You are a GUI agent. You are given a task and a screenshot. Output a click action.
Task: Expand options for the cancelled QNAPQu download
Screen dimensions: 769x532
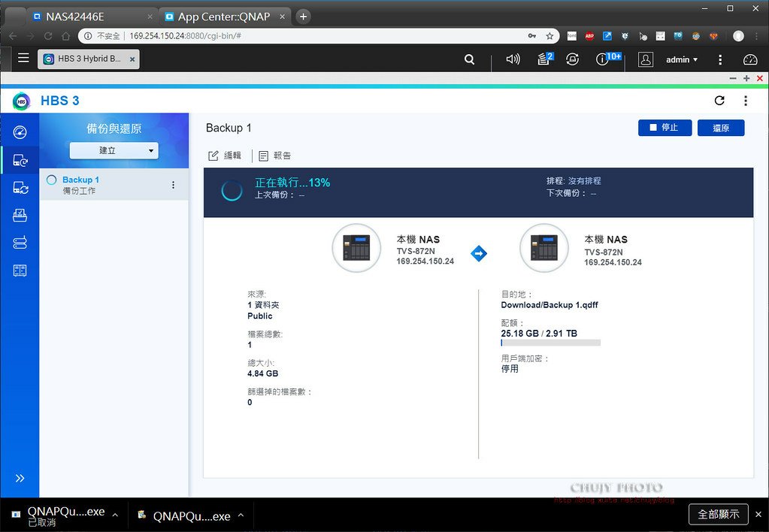[x=115, y=515]
